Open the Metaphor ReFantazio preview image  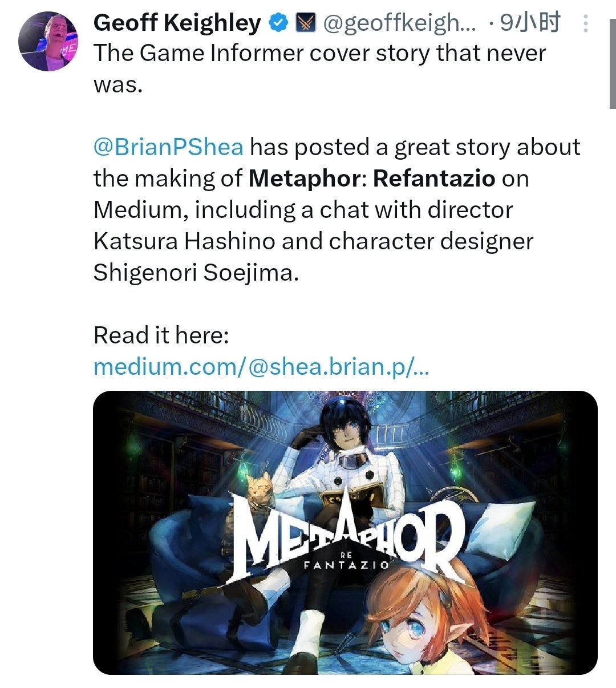345,532
